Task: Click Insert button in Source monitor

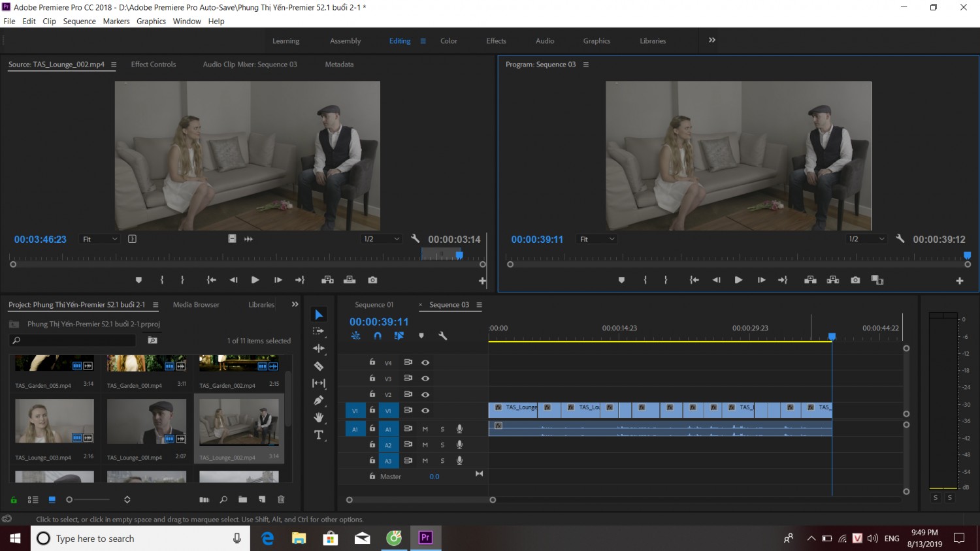Action: 327,280
